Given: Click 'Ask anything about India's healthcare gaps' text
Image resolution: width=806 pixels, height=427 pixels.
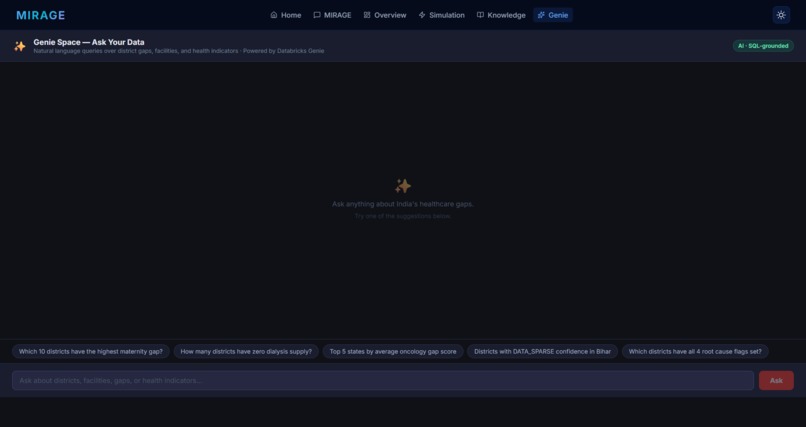Looking at the screenshot, I should click(402, 204).
